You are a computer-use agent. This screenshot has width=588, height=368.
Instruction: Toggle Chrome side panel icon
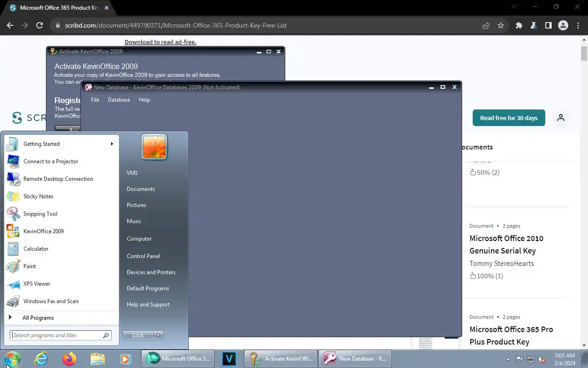pos(548,26)
